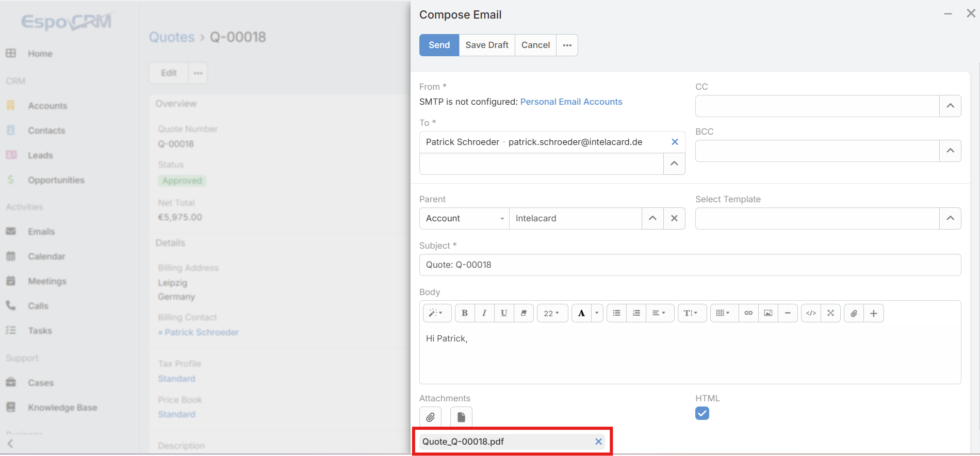
Task: Toggle bold formatting in body toolbar
Action: pos(465,313)
